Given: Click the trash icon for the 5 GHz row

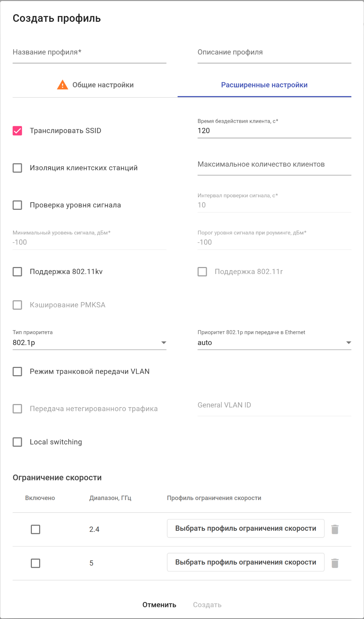Looking at the screenshot, I should [335, 563].
